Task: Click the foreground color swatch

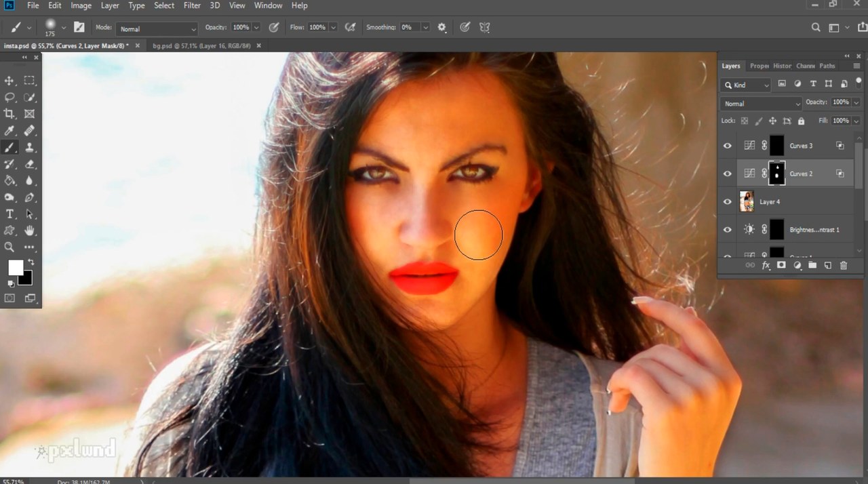Action: 15,268
